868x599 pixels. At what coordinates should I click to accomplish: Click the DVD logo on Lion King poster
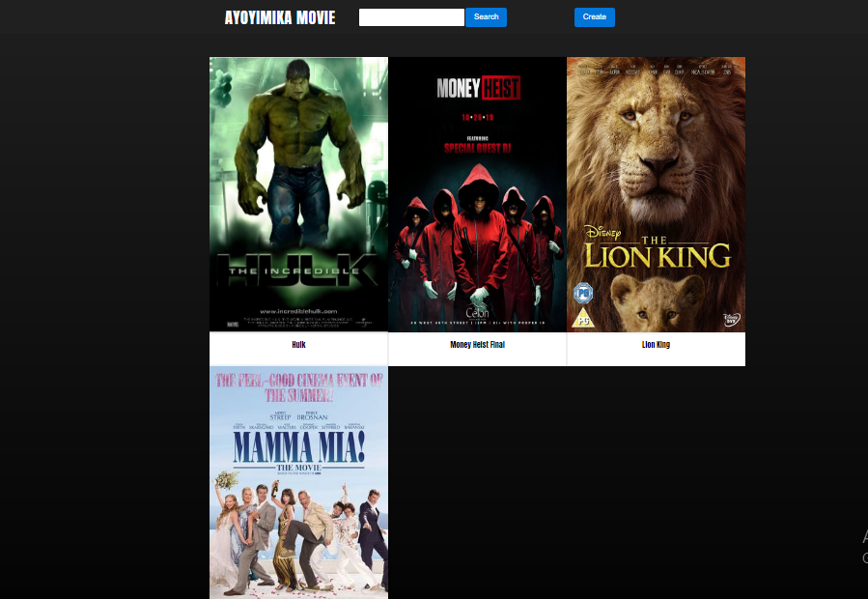[729, 318]
